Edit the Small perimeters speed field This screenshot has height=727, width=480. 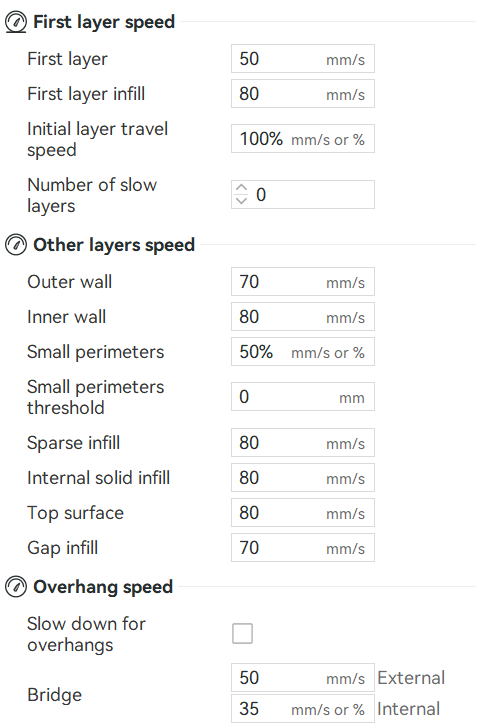pos(303,352)
